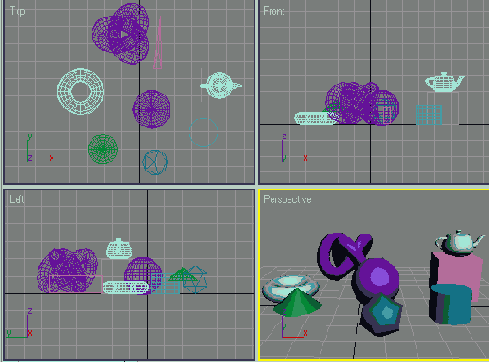Select the green cone wireframe in Top view
Viewport: 489px width, 362px height.
(x=103, y=149)
